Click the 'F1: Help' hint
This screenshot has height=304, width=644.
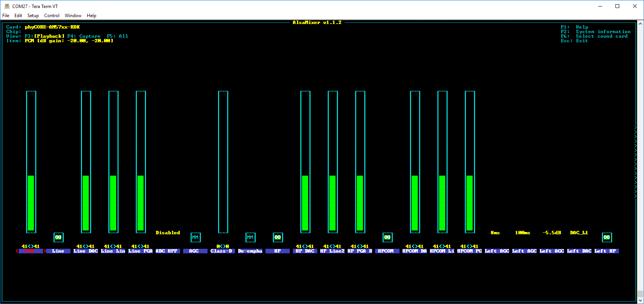click(x=574, y=27)
